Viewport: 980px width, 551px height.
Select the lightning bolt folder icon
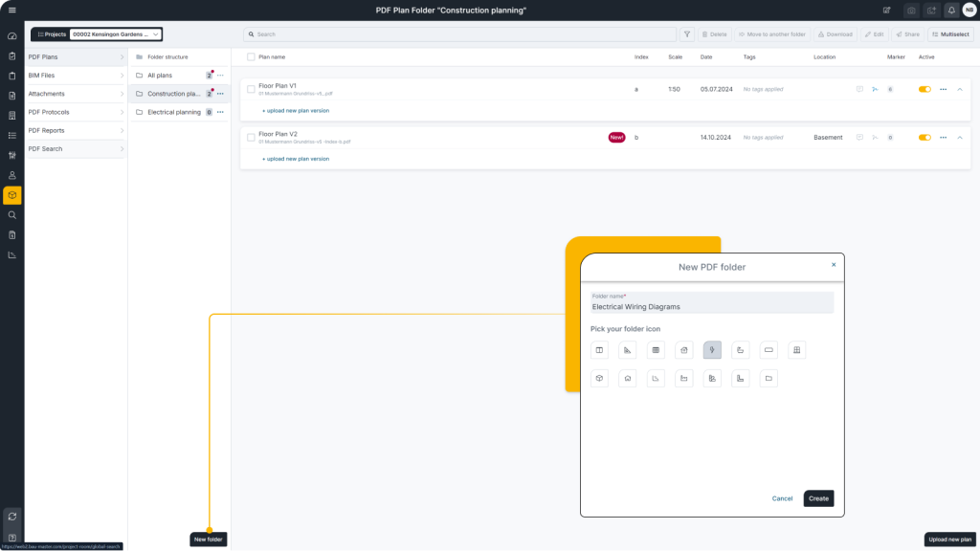click(x=712, y=350)
